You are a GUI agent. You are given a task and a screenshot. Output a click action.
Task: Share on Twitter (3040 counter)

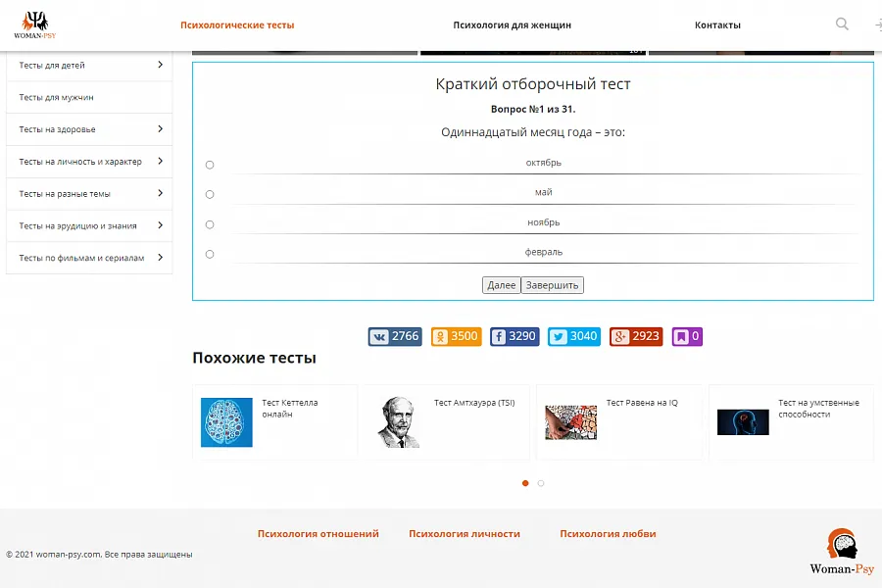[x=573, y=336]
